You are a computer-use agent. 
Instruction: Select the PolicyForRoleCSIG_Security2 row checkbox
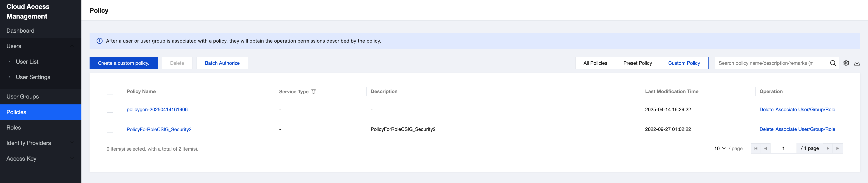(x=110, y=129)
